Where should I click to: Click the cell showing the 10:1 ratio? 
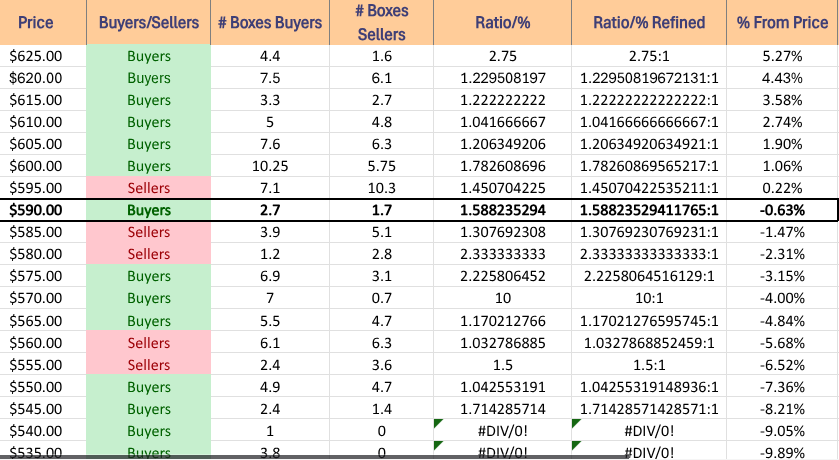click(x=649, y=298)
